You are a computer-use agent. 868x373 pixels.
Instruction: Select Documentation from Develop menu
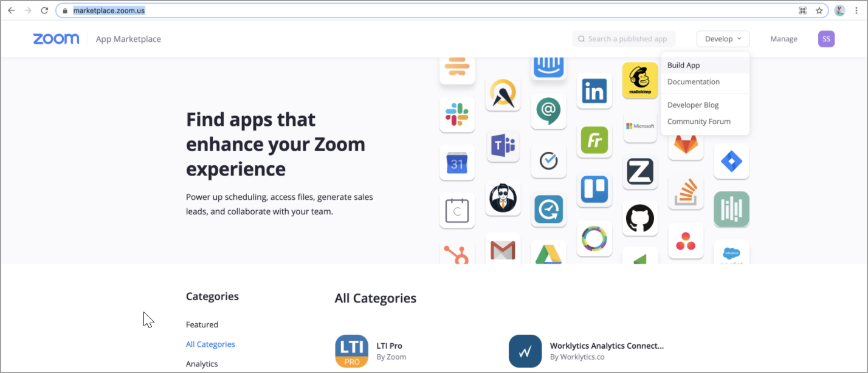click(705, 81)
